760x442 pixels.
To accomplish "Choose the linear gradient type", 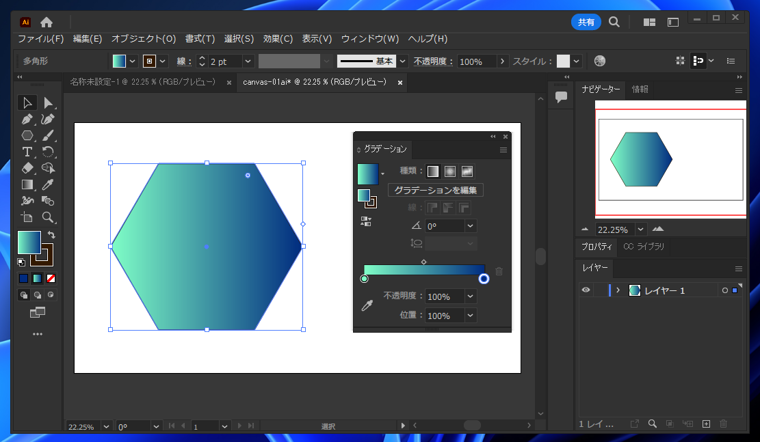I will [433, 171].
